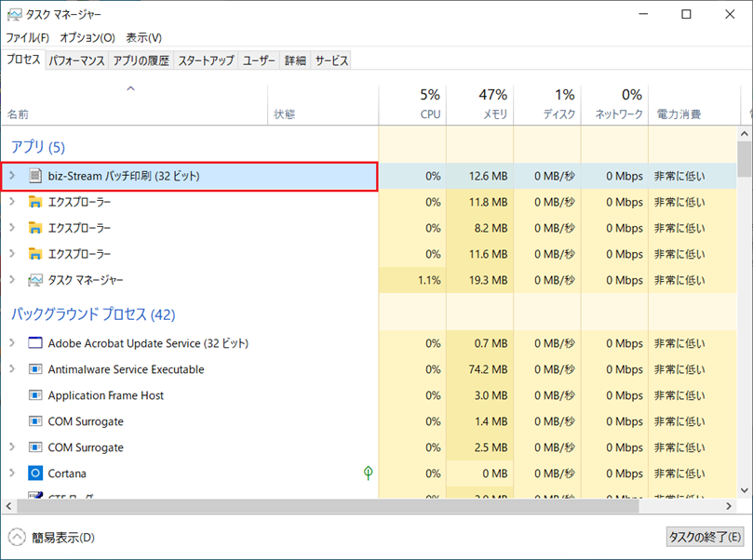Go to the ユーザー tab
The height and width of the screenshot is (560, 753).
[x=259, y=60]
